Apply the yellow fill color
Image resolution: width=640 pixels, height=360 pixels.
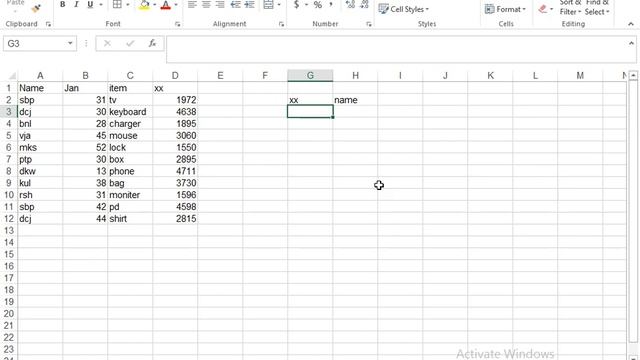tap(144, 5)
